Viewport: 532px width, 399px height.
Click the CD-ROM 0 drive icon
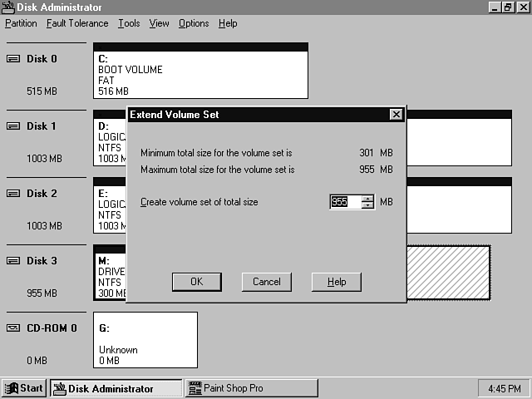[14, 328]
